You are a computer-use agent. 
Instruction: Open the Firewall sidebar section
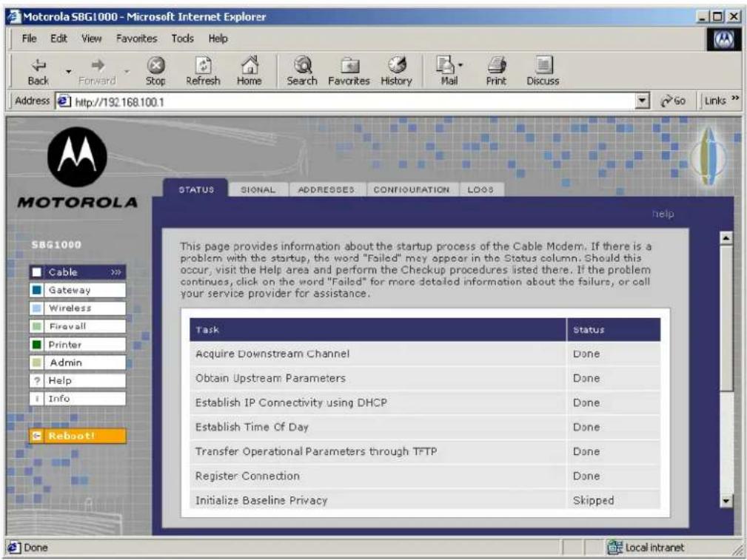[x=78, y=326]
